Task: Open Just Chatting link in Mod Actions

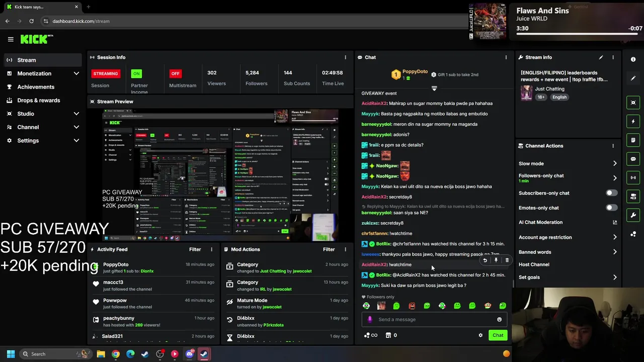Action: [x=273, y=271]
